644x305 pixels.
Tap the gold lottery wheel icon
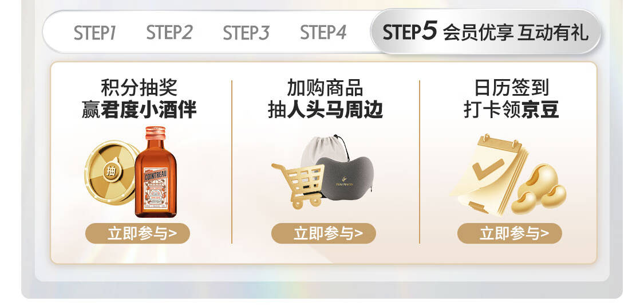(110, 171)
